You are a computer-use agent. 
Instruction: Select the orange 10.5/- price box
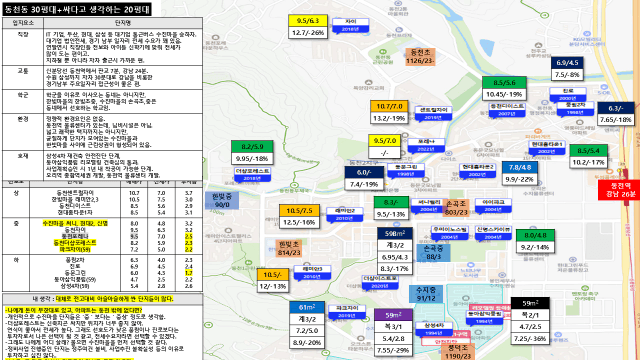[x=273, y=275]
